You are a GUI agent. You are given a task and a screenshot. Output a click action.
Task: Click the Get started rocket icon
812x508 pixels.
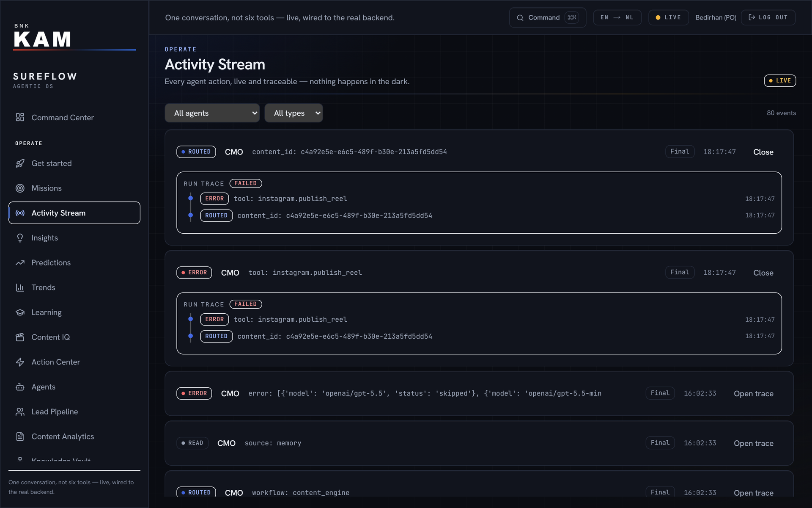pos(20,163)
